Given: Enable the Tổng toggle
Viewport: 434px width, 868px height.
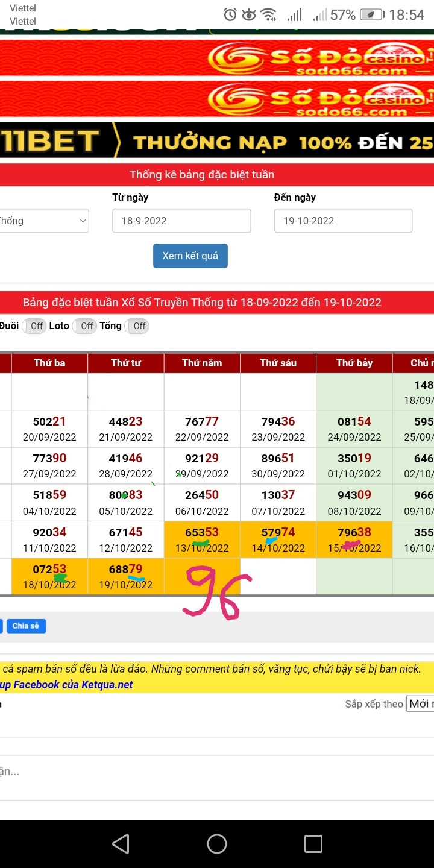Looking at the screenshot, I should click(139, 326).
